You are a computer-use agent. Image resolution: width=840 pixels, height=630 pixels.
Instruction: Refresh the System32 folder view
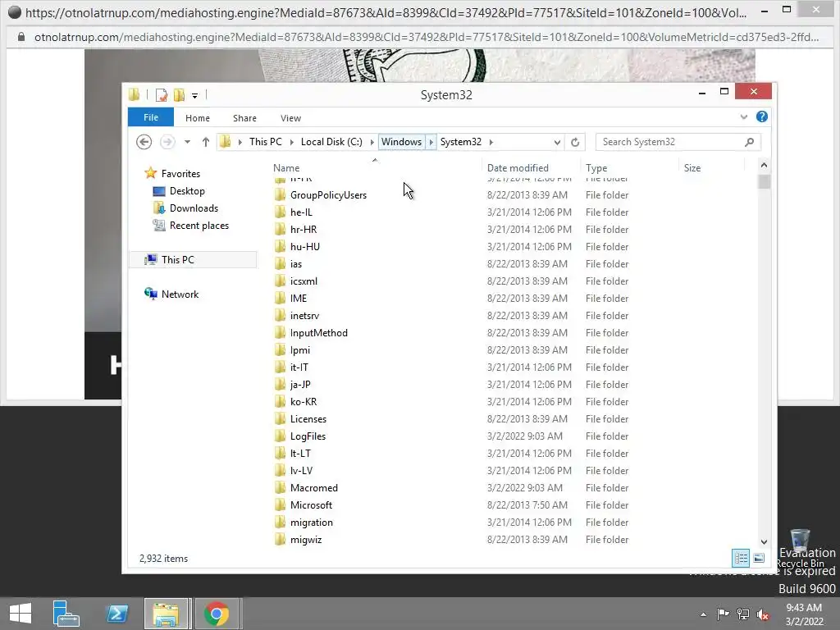(575, 142)
